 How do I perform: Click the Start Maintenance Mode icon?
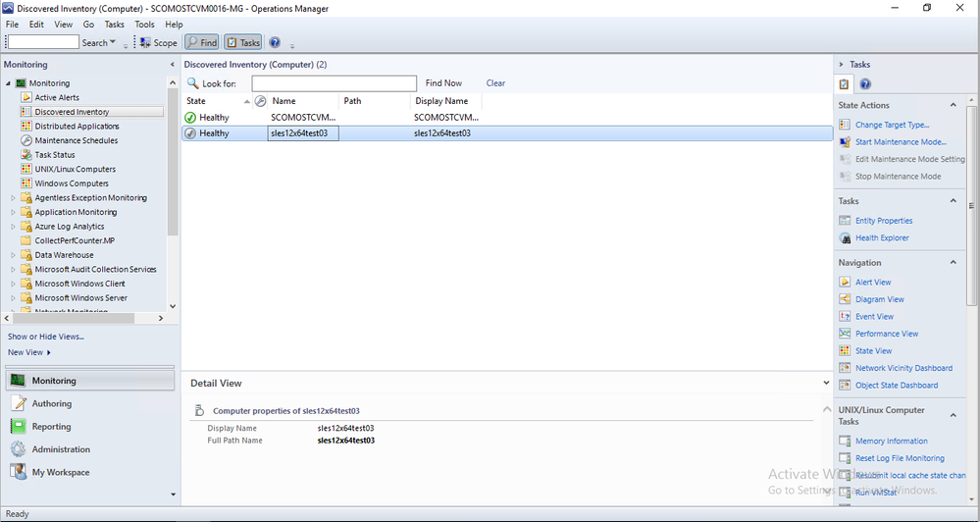click(845, 142)
